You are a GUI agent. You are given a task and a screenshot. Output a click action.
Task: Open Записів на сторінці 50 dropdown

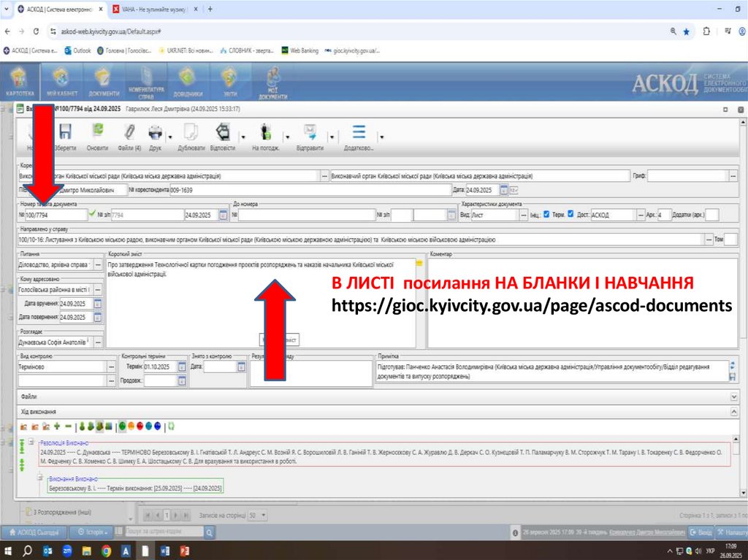point(258,515)
